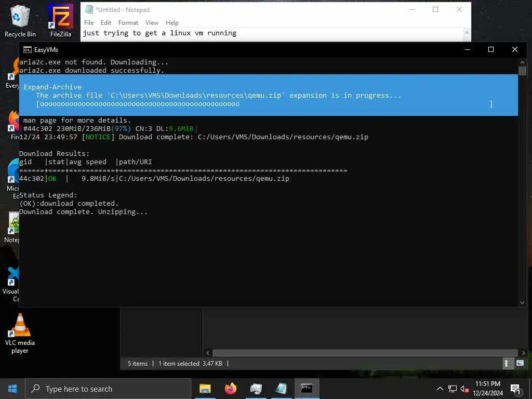Screen dimensions: 532x399
Task: Switch Explorer to large icons view
Action: coord(520,363)
